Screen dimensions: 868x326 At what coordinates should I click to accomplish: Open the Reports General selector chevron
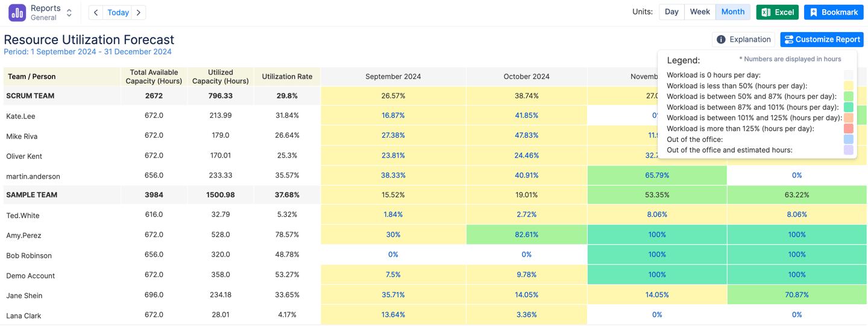click(x=69, y=13)
